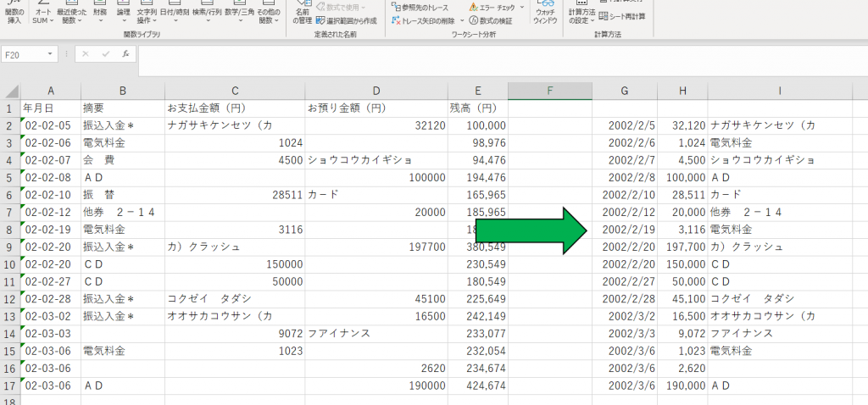Click the cancel X icon in formula bar
The width and height of the screenshot is (868, 405).
coord(85,53)
